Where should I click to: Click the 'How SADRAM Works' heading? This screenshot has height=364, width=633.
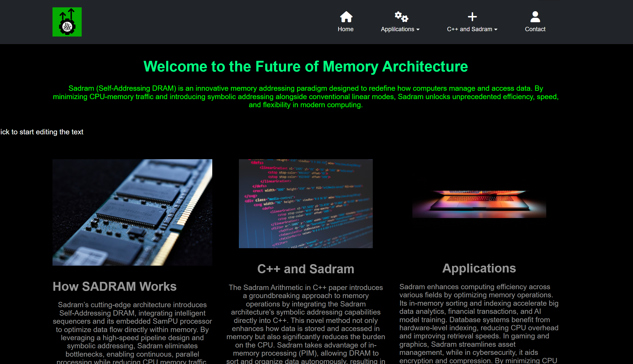(x=114, y=286)
